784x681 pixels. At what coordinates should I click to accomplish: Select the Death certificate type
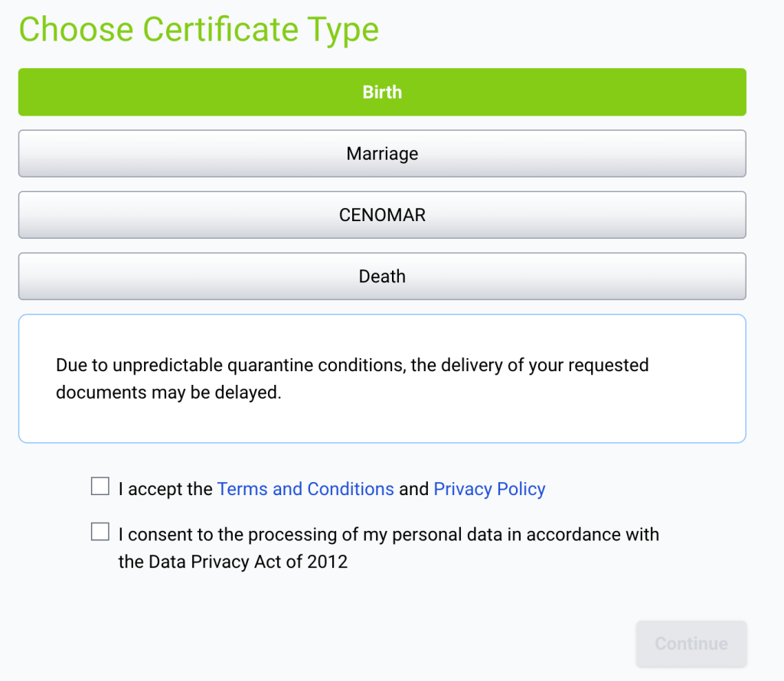click(x=382, y=276)
